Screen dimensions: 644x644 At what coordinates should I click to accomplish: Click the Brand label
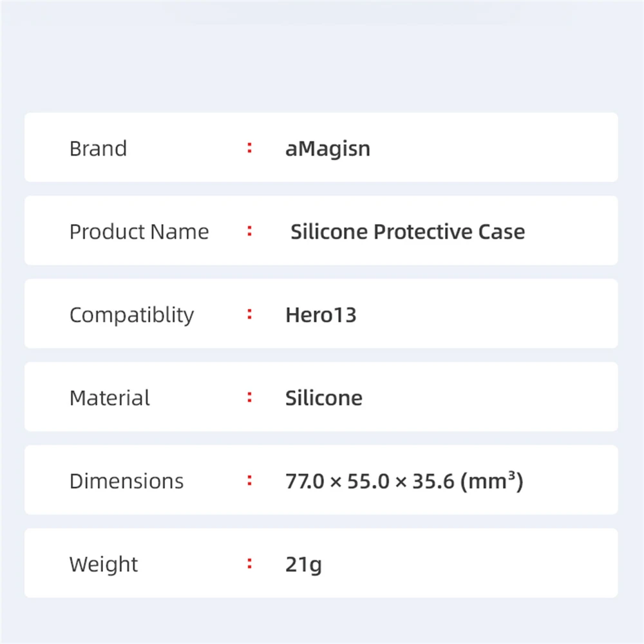click(x=98, y=148)
